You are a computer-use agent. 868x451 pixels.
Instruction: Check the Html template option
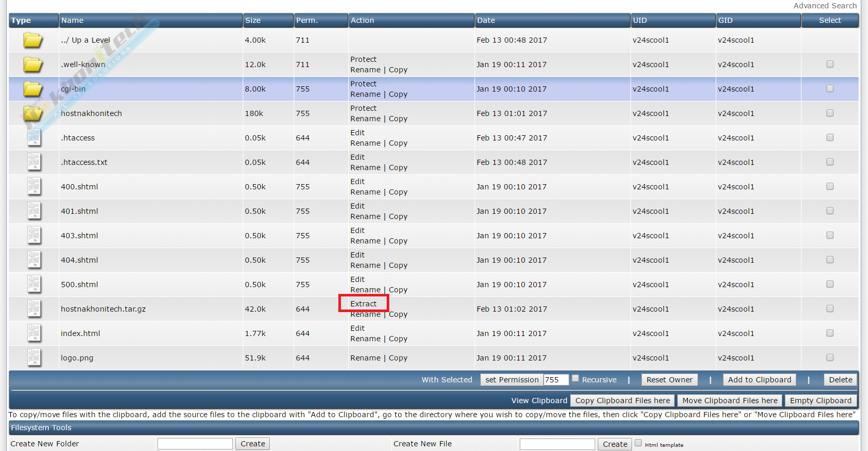click(638, 443)
